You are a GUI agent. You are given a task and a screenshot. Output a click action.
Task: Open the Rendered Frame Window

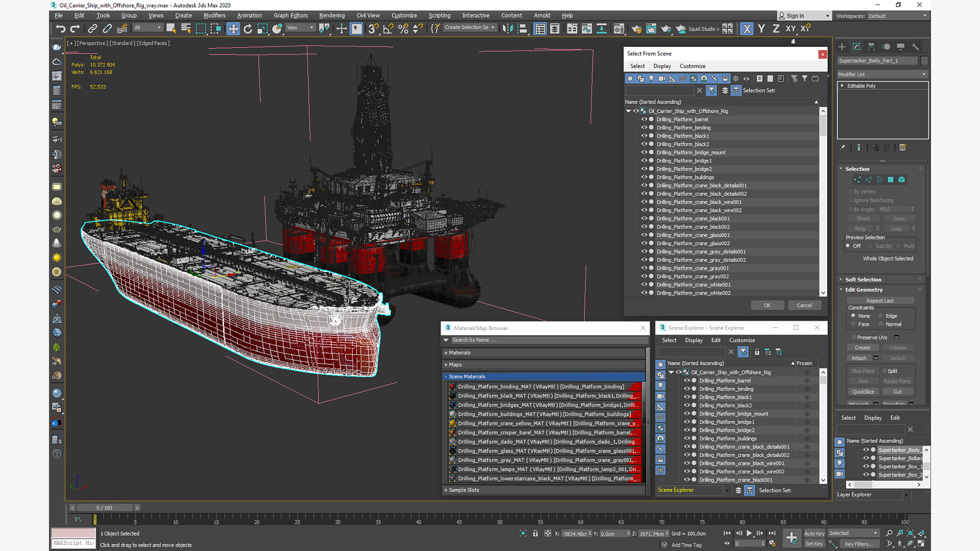(x=651, y=29)
